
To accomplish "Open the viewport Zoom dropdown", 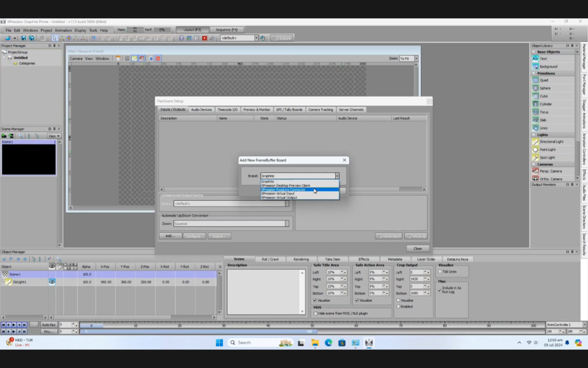I will pos(416,59).
